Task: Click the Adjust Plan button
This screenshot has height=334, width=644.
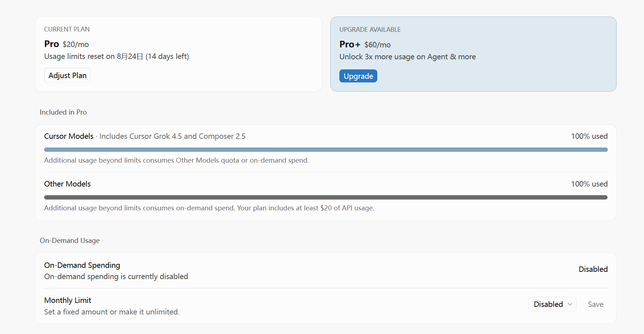Action: tap(67, 75)
